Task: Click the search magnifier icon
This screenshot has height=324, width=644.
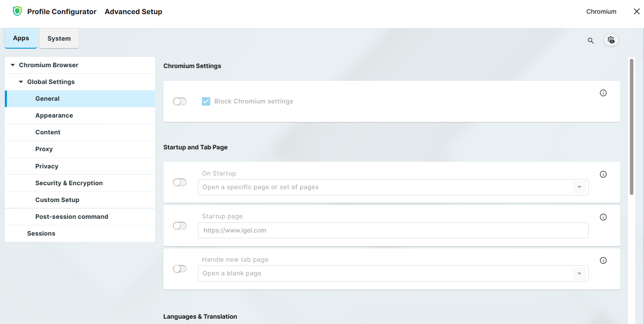Action: pyautogui.click(x=591, y=41)
